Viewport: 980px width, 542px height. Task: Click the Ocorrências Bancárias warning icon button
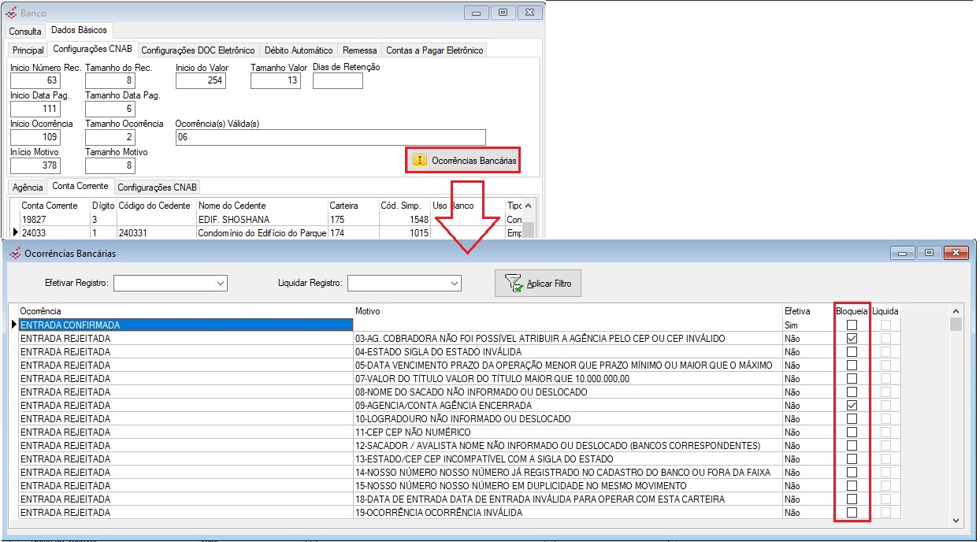tap(420, 160)
